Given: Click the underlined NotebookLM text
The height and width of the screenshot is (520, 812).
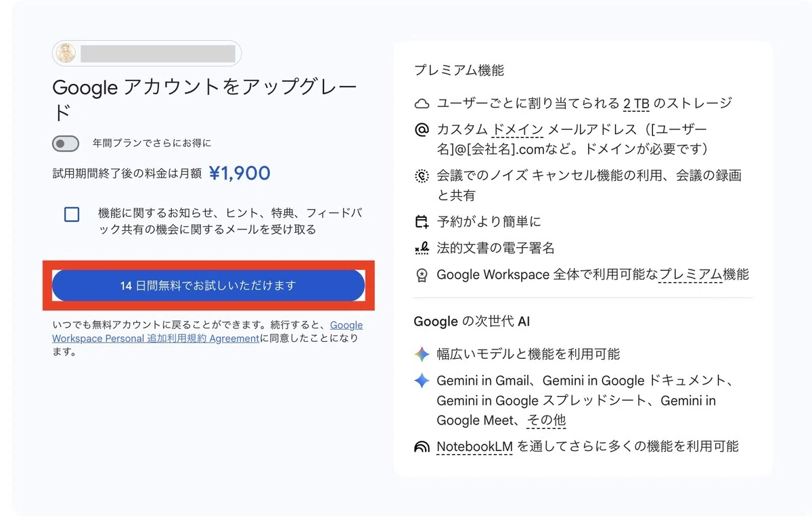Looking at the screenshot, I should coord(474,447).
